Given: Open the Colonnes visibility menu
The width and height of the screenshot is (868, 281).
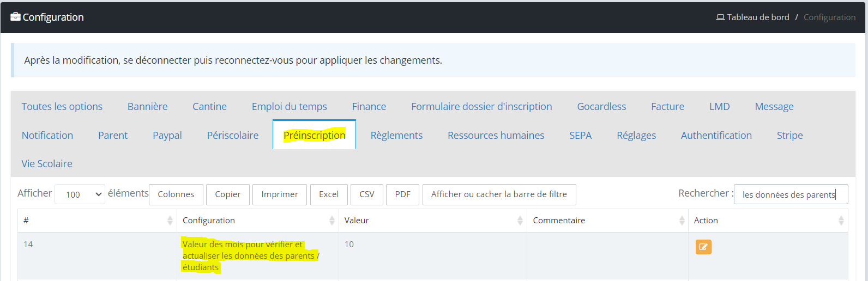Looking at the screenshot, I should [x=176, y=194].
